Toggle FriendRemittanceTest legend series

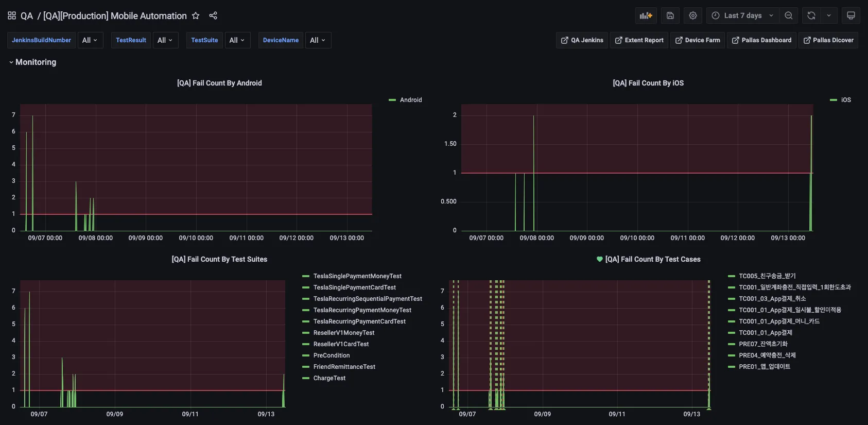344,367
